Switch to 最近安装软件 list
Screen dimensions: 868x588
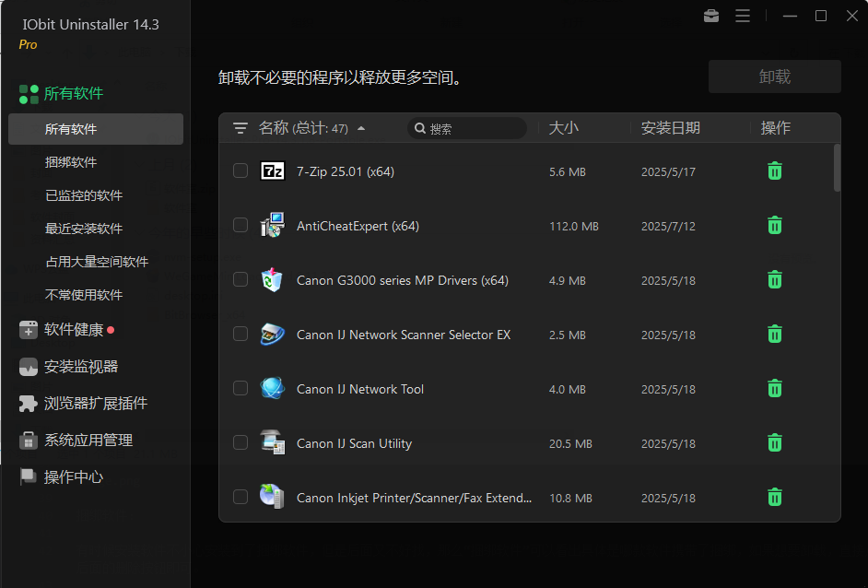[84, 229]
